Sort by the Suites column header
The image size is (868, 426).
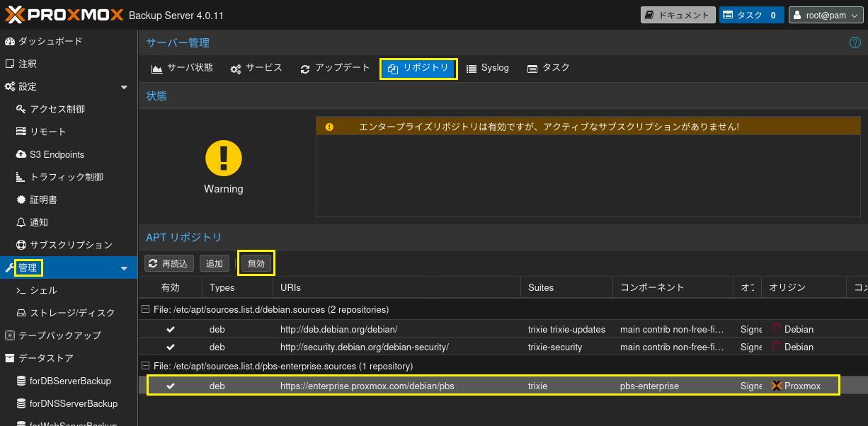coord(566,287)
